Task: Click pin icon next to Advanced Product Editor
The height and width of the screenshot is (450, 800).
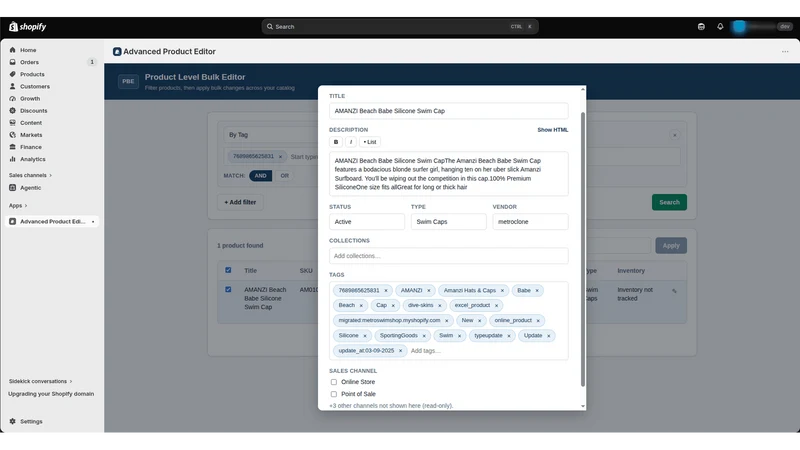Action: coord(93,222)
